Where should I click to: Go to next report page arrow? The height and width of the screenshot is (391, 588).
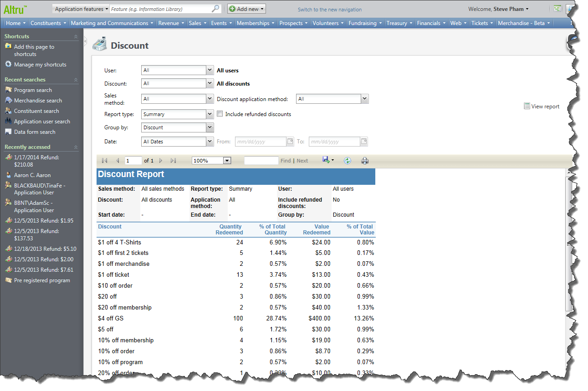click(x=161, y=161)
